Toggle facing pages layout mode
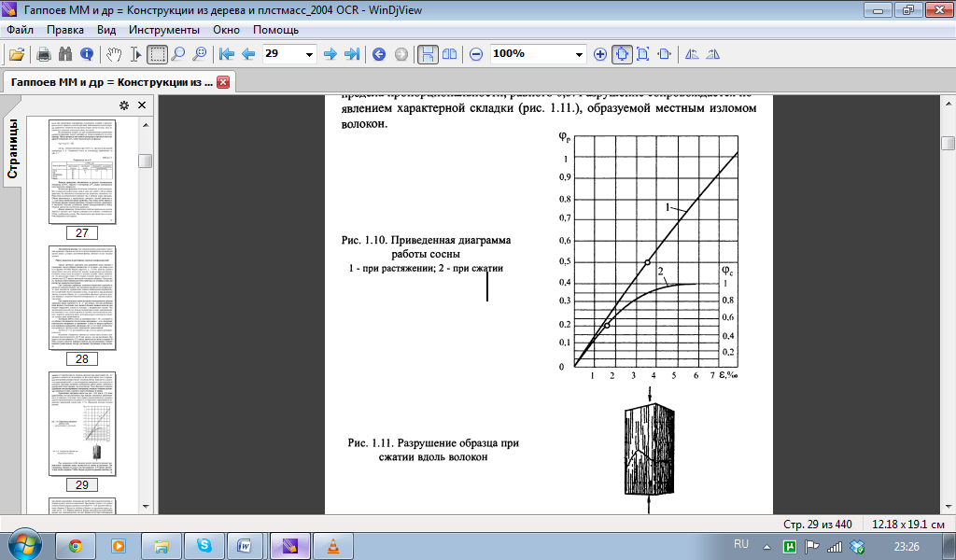 449,54
